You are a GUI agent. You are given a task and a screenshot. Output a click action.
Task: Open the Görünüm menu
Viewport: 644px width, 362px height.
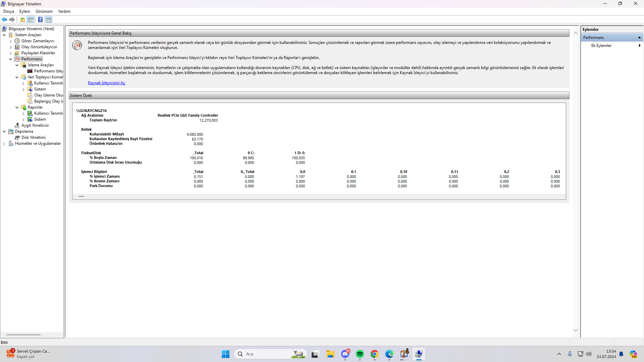coord(44,11)
